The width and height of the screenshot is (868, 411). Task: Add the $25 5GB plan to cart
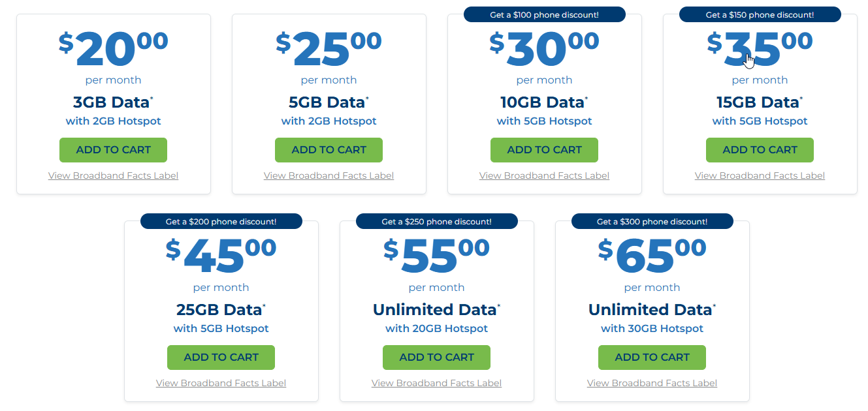point(329,150)
